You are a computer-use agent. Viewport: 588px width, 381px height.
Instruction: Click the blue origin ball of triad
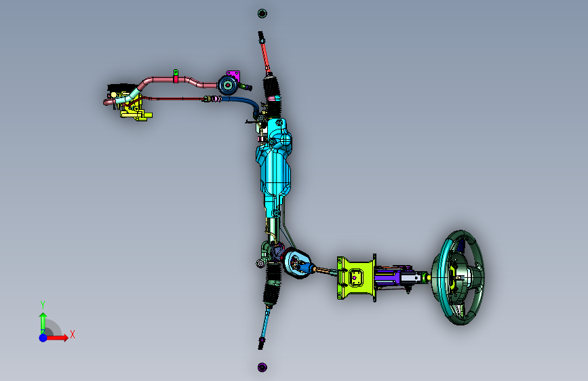tap(43, 338)
